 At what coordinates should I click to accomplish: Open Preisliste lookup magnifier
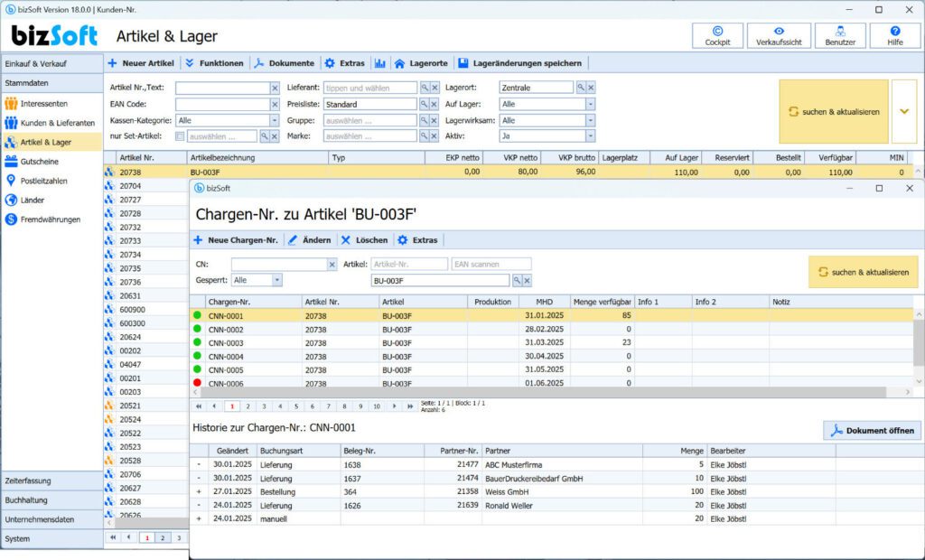(425, 105)
